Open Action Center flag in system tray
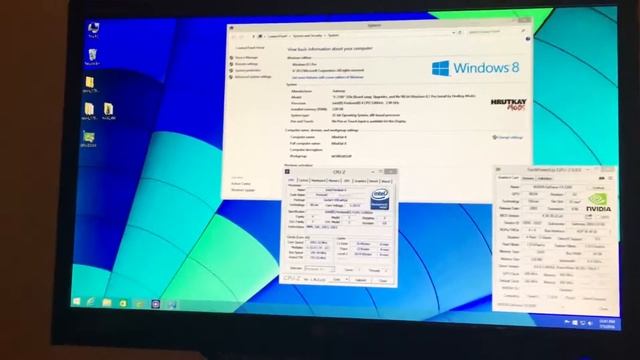640x360 pixels. [x=567, y=322]
